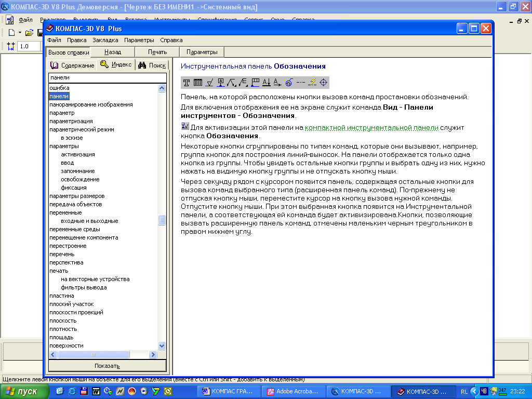The height and width of the screenshot is (399, 532).
Task: Click the 1.0 value field in the main window
Action: click(x=29, y=46)
